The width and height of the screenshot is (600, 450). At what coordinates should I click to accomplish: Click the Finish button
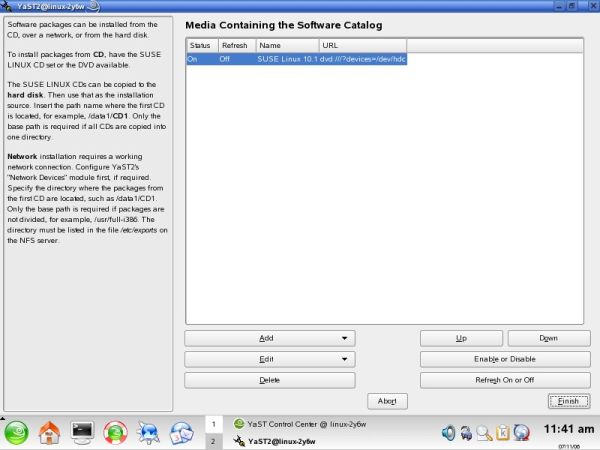coord(569,401)
